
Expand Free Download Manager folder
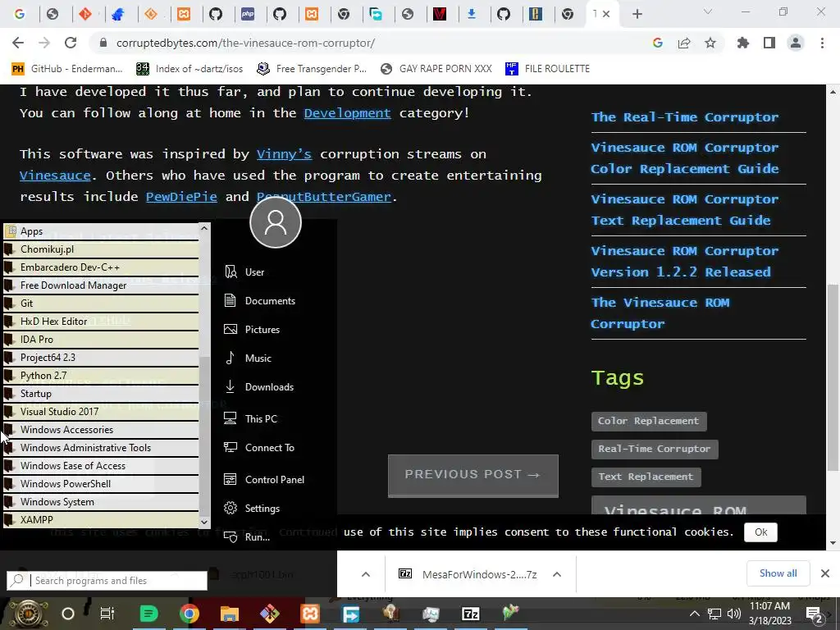[101, 285]
